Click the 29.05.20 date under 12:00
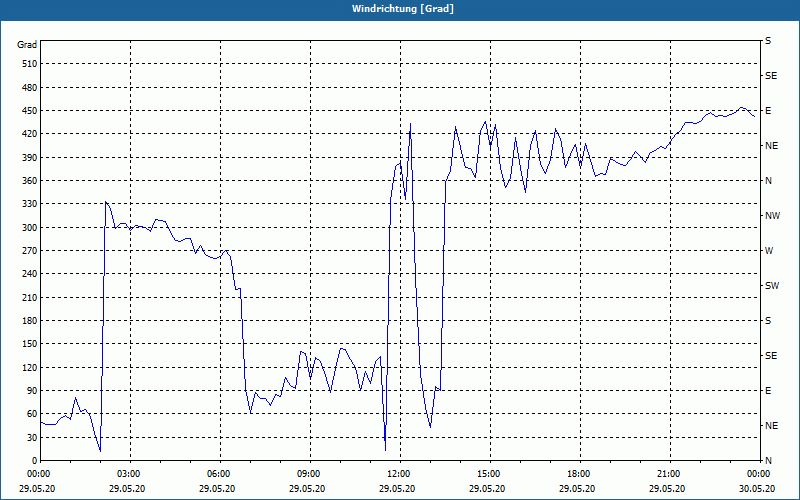This screenshot has width=800, height=500. tap(397, 489)
